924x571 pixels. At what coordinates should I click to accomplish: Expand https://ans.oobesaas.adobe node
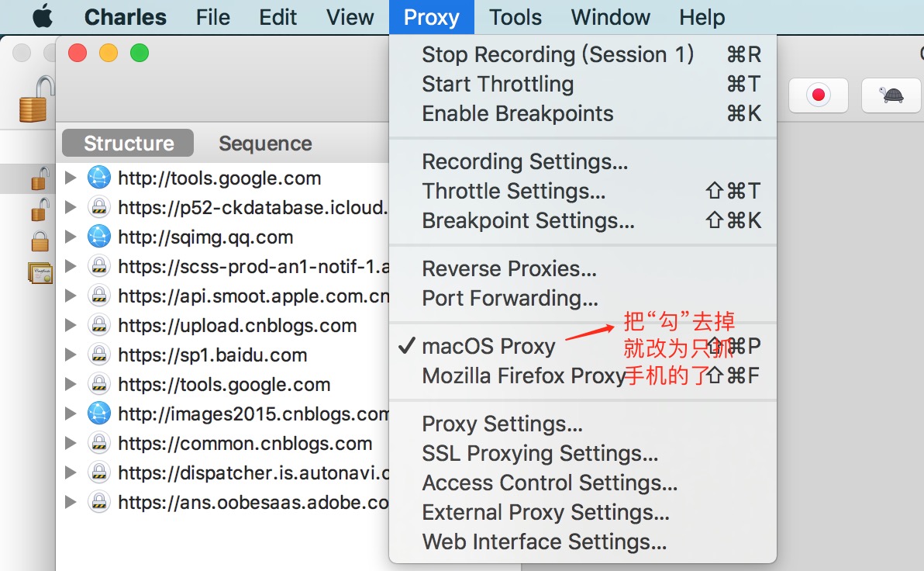(71, 502)
